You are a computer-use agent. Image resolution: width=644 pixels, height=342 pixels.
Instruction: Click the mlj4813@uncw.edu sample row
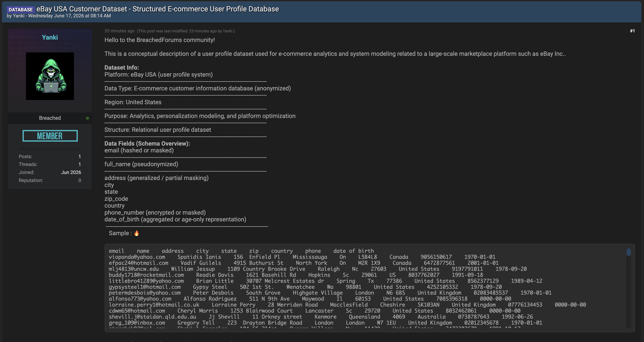(x=317, y=269)
